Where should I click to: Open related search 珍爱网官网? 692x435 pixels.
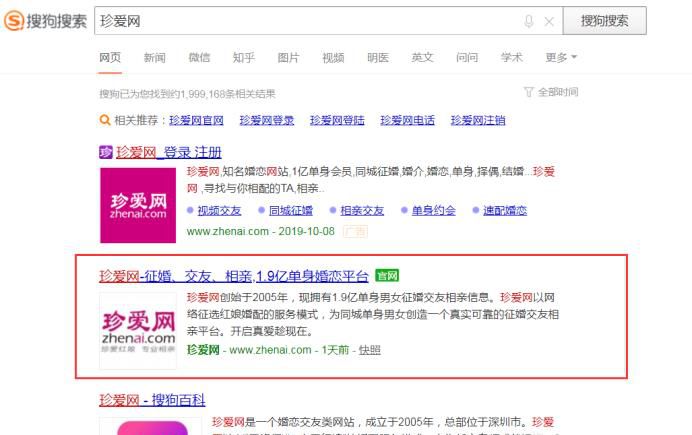(196, 120)
